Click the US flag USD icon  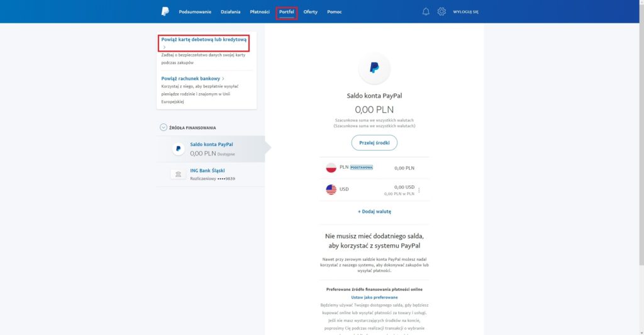coord(331,190)
